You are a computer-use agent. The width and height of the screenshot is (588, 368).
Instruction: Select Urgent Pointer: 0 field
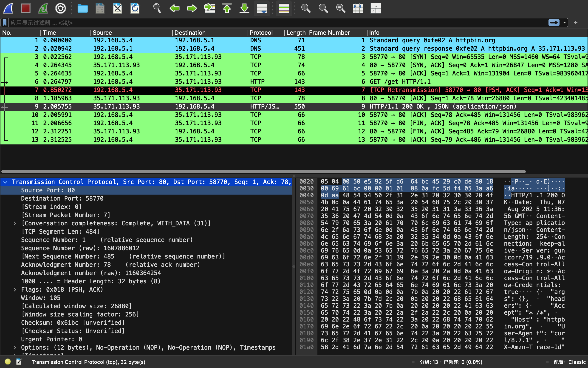(x=146, y=339)
